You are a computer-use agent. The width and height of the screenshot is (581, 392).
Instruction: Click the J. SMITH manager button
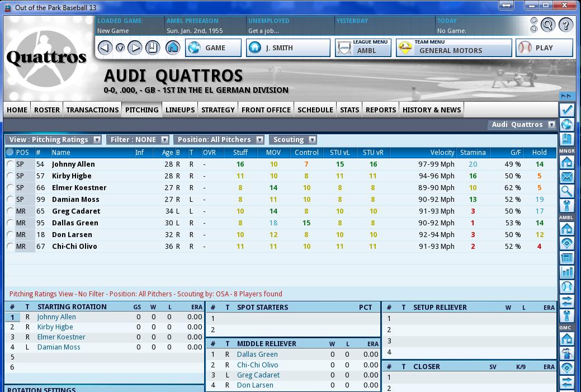click(288, 48)
